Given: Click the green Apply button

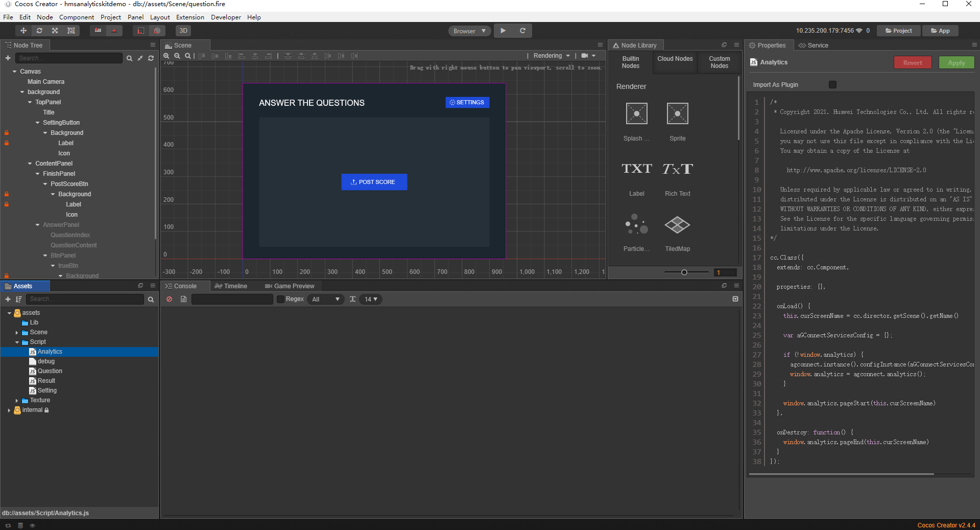Looking at the screenshot, I should (956, 63).
